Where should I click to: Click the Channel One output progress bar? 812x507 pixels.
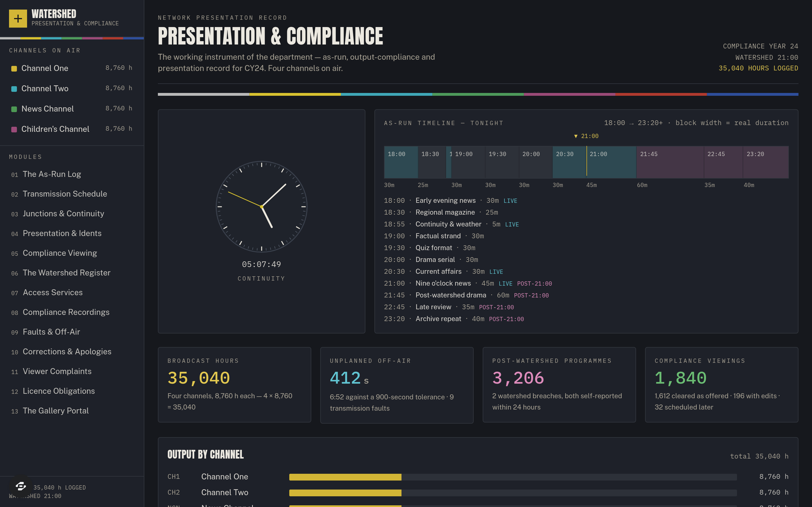point(513,477)
